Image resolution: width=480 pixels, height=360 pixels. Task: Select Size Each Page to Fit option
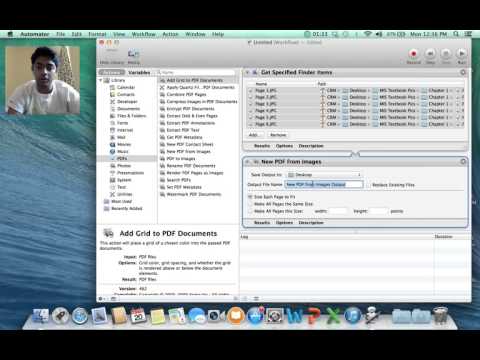click(x=250, y=197)
